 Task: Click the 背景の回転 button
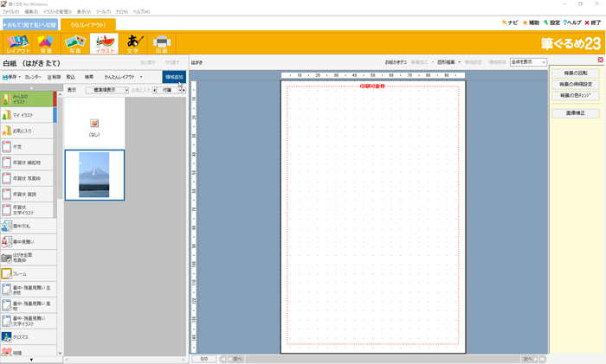pos(575,73)
